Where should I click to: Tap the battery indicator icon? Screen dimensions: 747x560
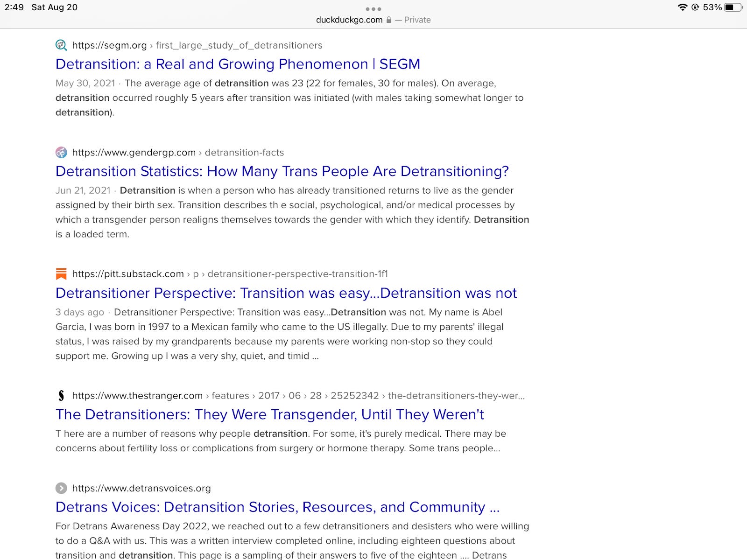click(x=733, y=7)
